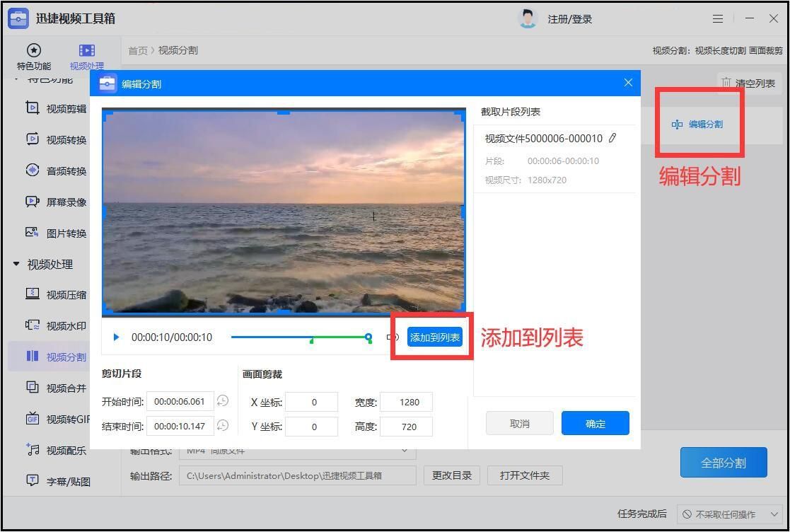Open the hamburger menu at top right

[717, 18]
